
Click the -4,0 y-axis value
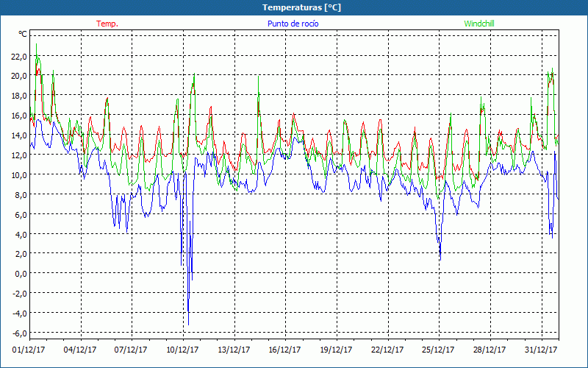[x=20, y=314]
